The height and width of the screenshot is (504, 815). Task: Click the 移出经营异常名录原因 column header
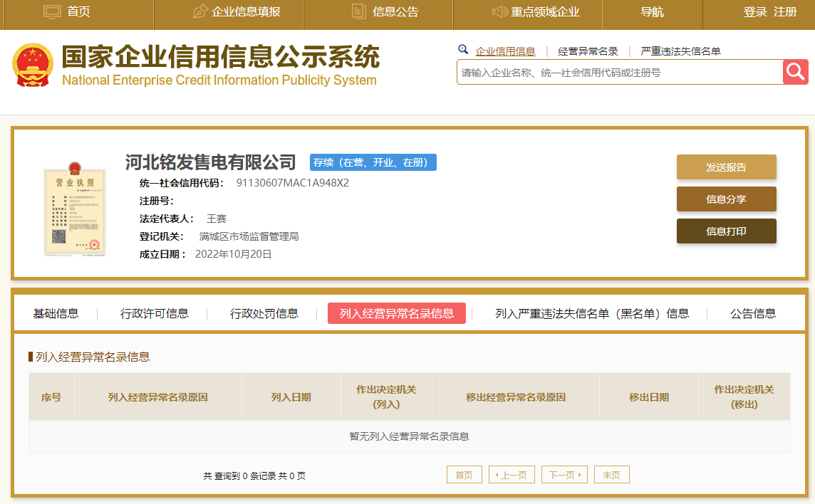[x=516, y=397]
